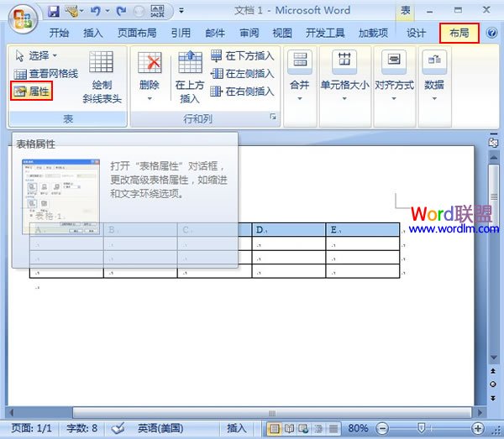Click the zoom out minus button
The height and width of the screenshot is (439, 504).
tap(382, 428)
